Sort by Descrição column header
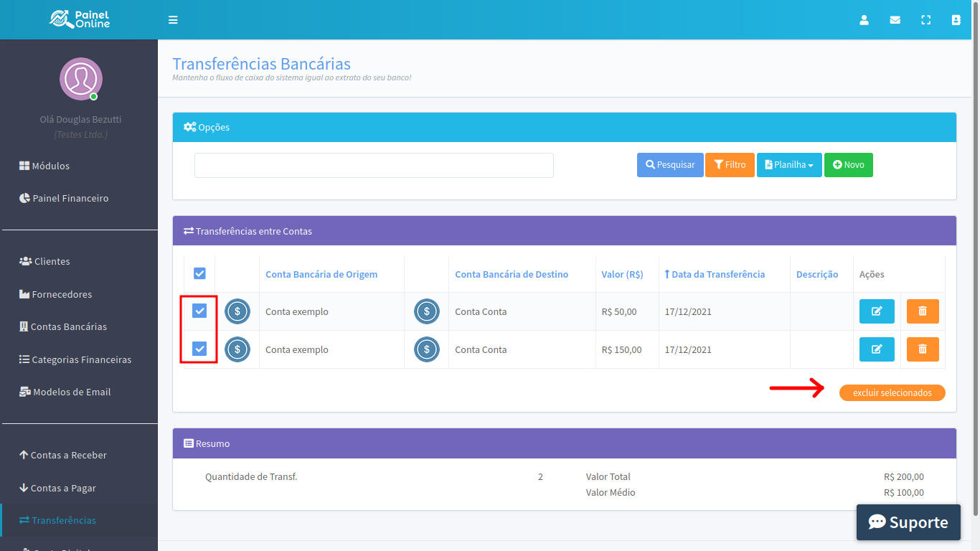980x551 pixels. click(817, 274)
